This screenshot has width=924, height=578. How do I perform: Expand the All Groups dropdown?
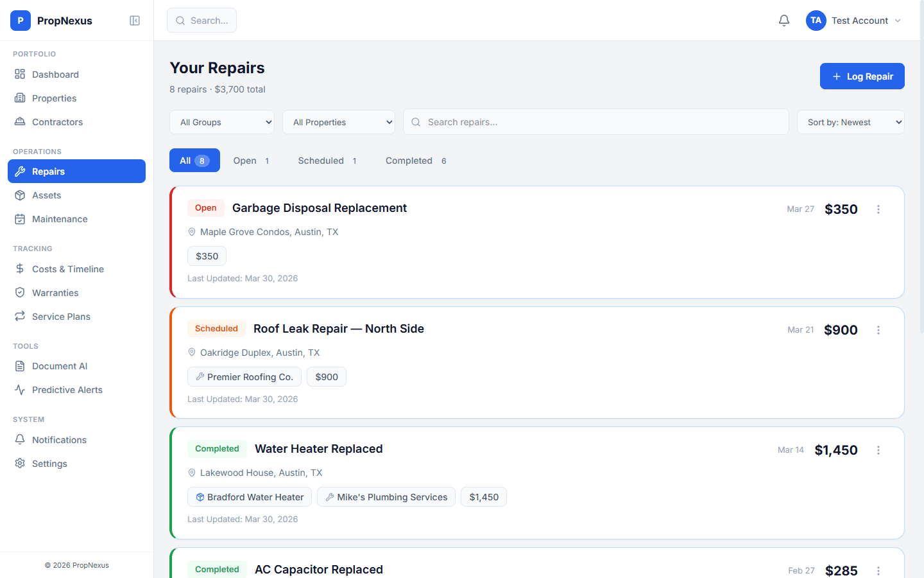click(222, 122)
